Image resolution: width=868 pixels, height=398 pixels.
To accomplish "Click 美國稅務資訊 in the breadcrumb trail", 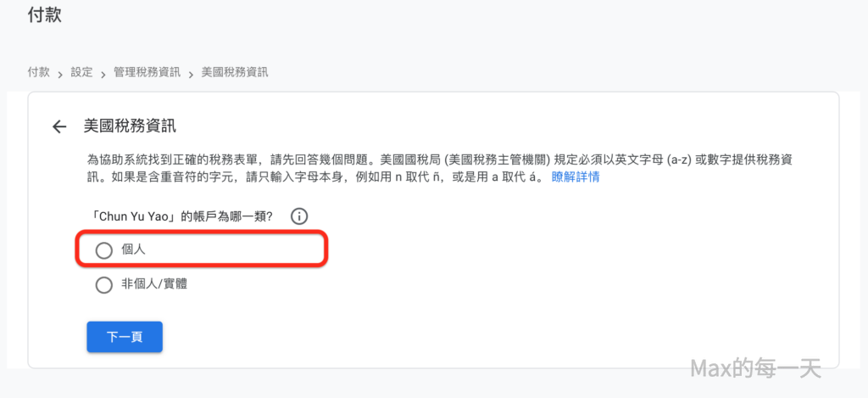I will tap(235, 72).
